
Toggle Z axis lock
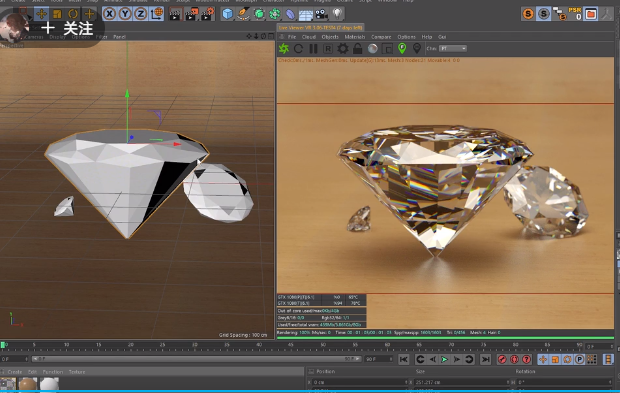pyautogui.click(x=140, y=14)
